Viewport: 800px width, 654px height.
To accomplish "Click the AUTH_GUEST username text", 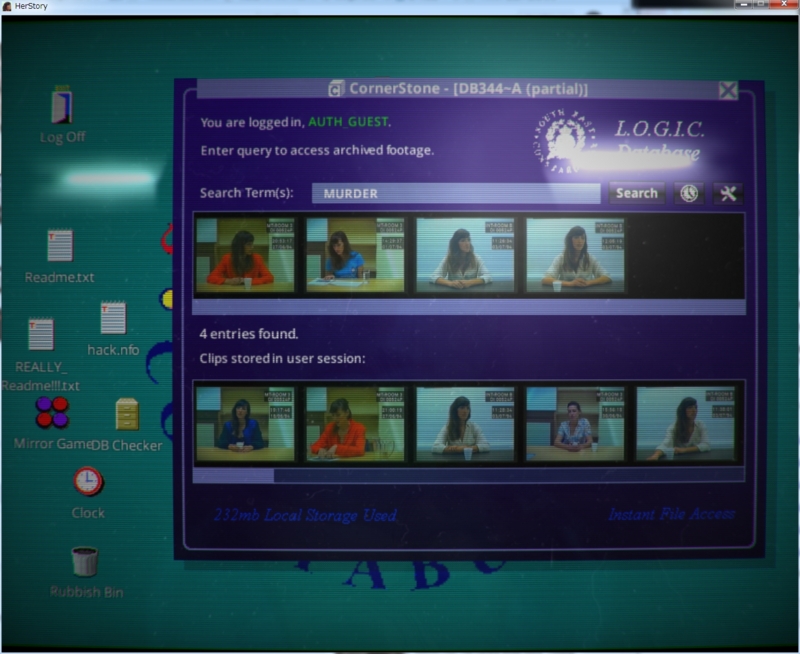I will click(x=348, y=122).
